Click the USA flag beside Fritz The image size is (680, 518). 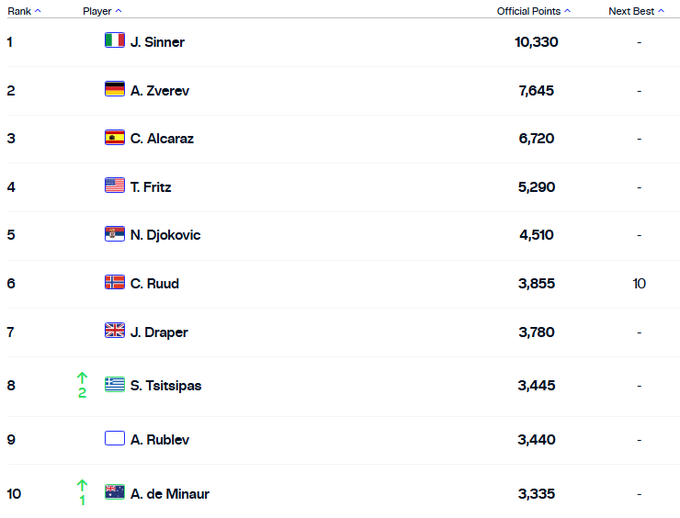click(115, 186)
